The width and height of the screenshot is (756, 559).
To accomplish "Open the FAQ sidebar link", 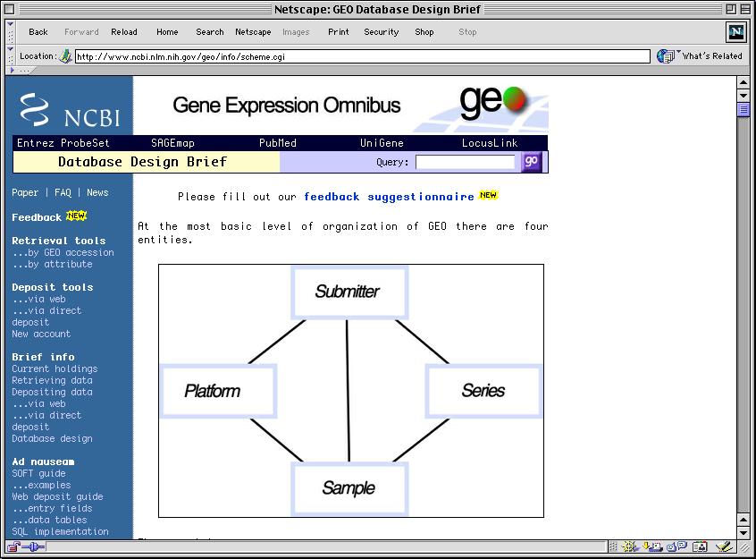I will click(63, 192).
